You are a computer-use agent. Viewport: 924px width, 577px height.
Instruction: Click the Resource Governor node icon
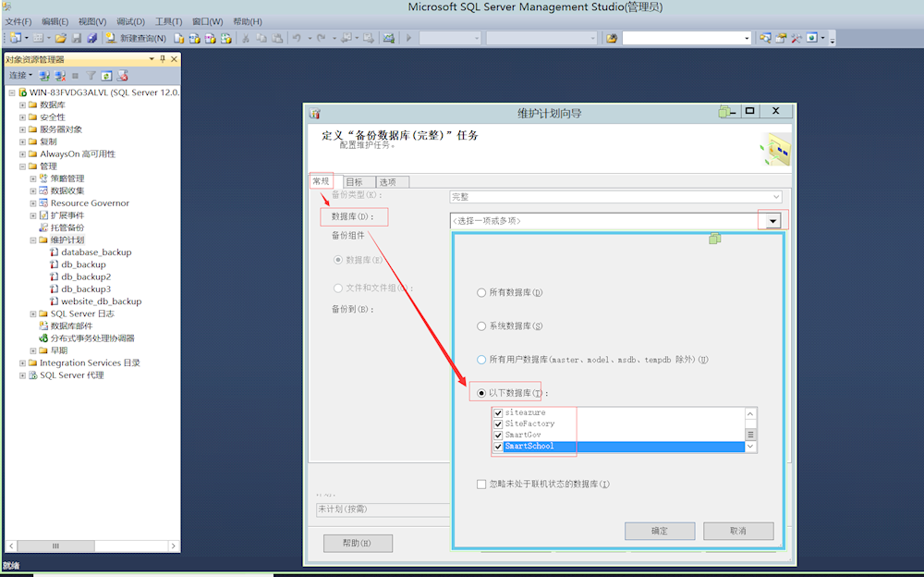[43, 203]
